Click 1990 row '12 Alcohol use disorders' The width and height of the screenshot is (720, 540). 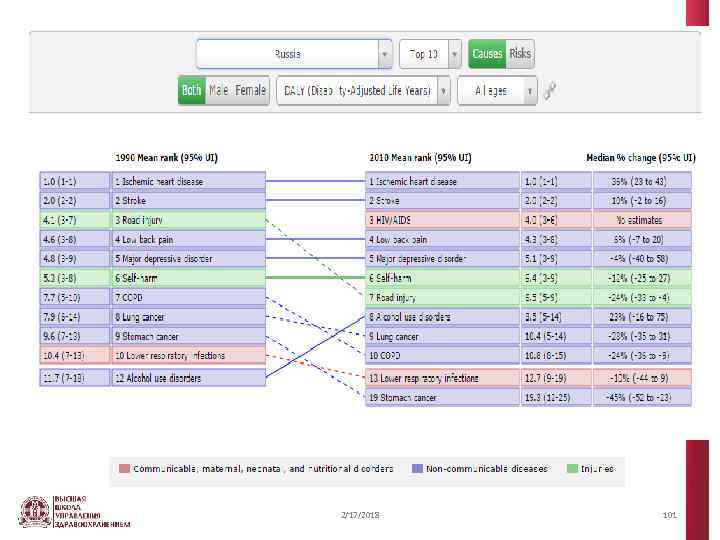coord(189,378)
